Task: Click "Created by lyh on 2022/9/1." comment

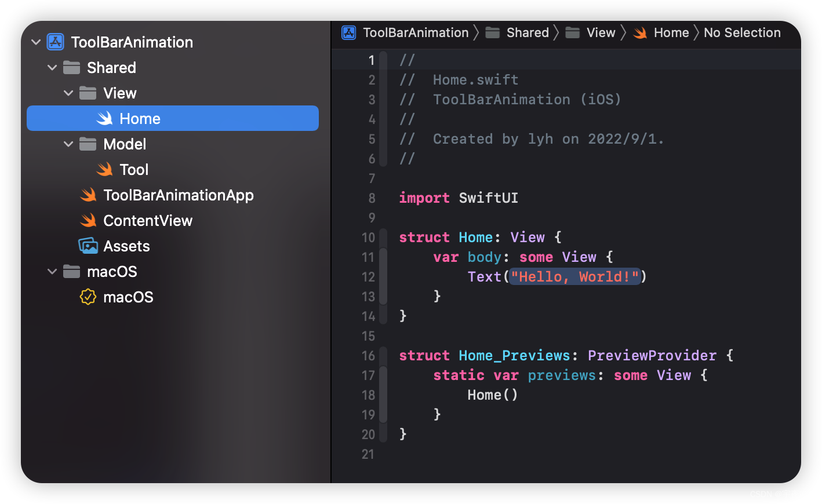Action: 548,139
